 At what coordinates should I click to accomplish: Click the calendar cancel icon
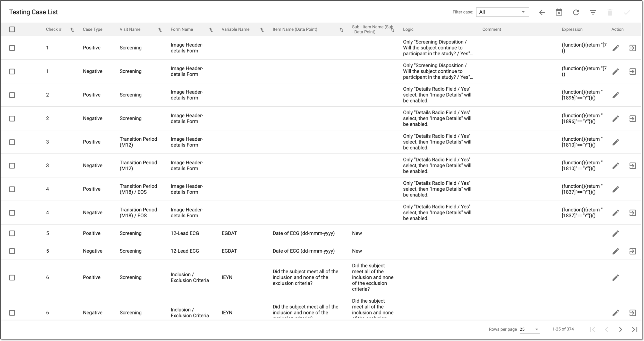pos(559,12)
